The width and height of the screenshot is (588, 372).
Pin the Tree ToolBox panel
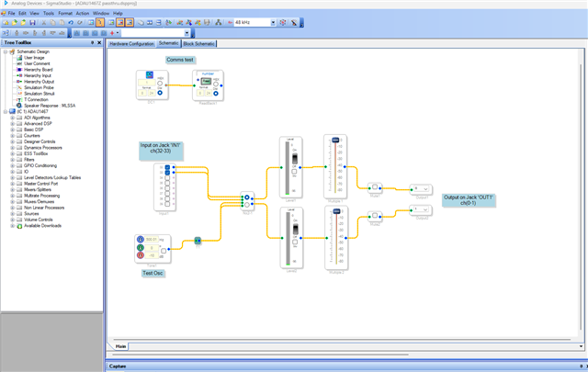(92, 43)
